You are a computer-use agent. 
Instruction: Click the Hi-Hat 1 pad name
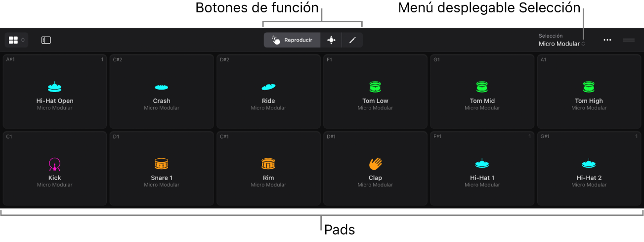(482, 178)
